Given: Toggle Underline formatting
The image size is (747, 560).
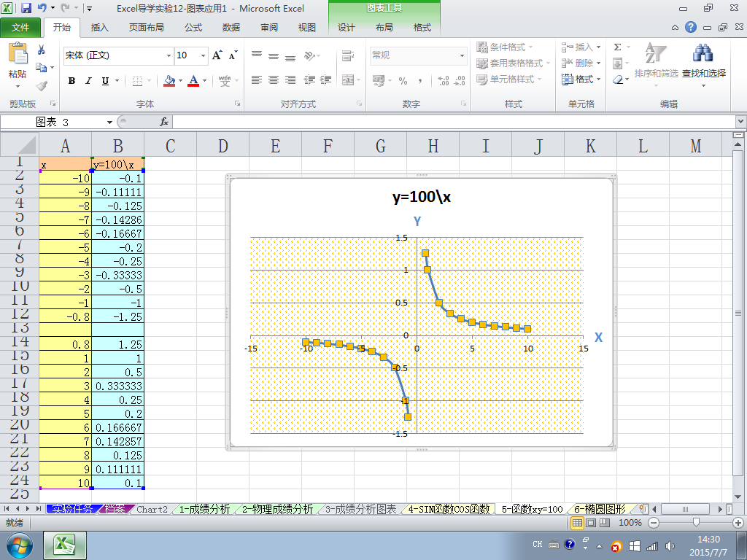Looking at the screenshot, I should click(105, 81).
